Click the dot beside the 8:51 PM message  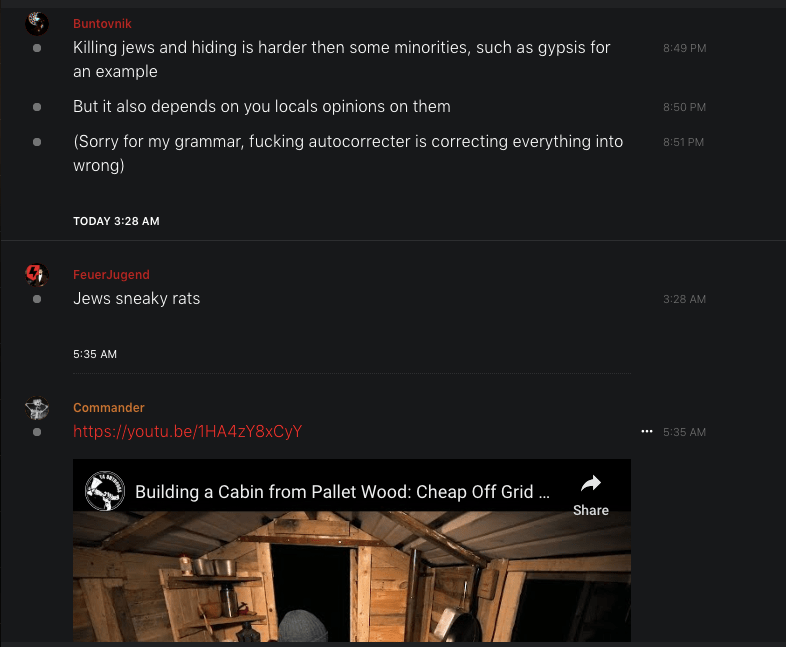(x=37, y=142)
